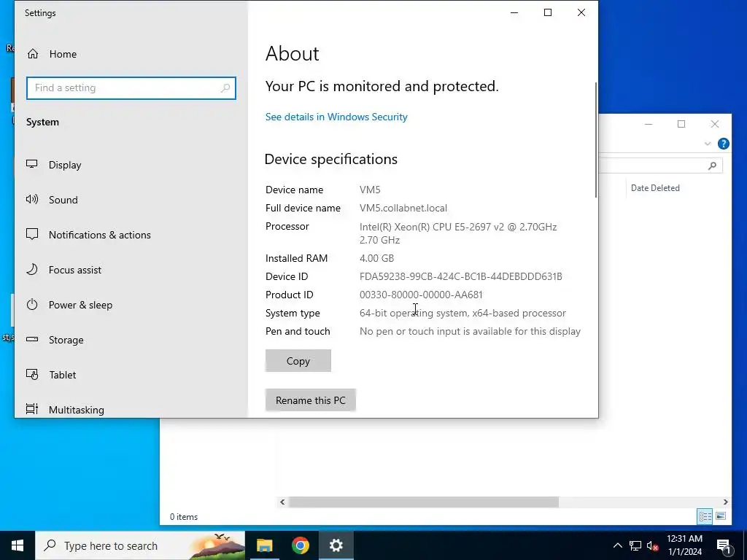747x560 pixels.
Task: Sort by Date Deleted column in Explorer
Action: point(655,188)
